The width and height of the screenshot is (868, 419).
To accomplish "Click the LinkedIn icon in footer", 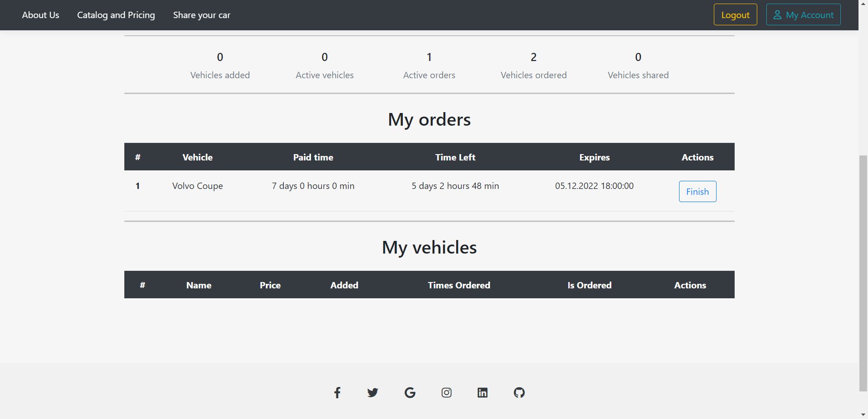I will (482, 392).
